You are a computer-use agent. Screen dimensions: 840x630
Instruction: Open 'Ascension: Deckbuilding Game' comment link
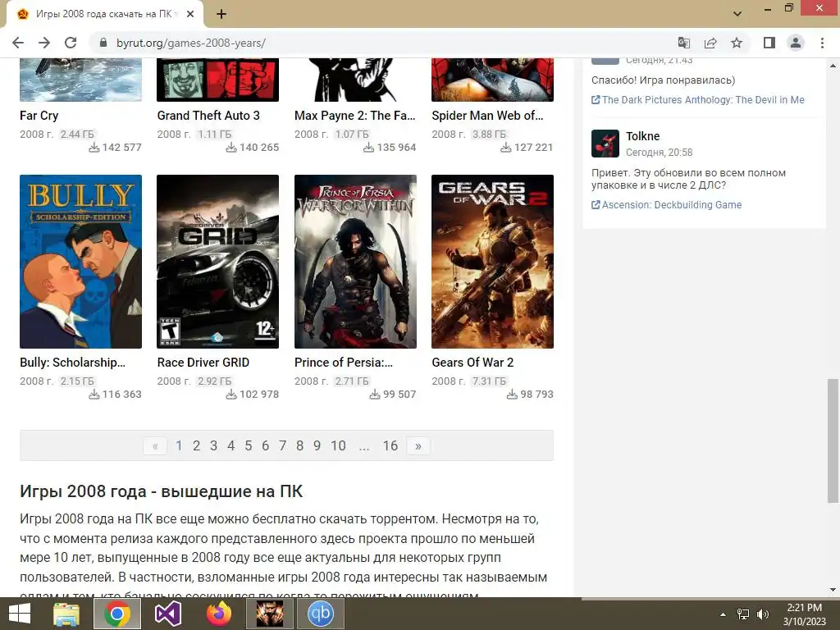(x=666, y=204)
